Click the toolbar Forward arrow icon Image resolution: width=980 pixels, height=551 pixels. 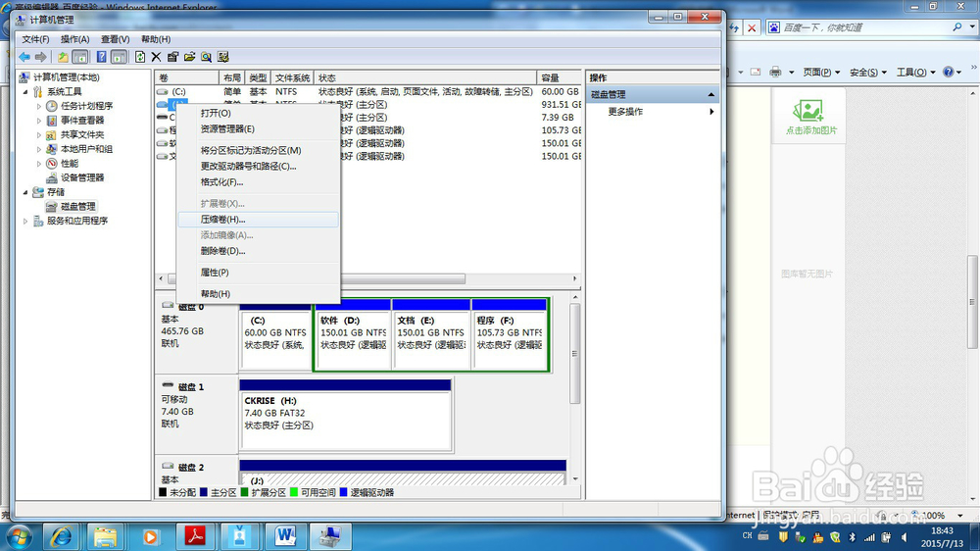coord(40,57)
